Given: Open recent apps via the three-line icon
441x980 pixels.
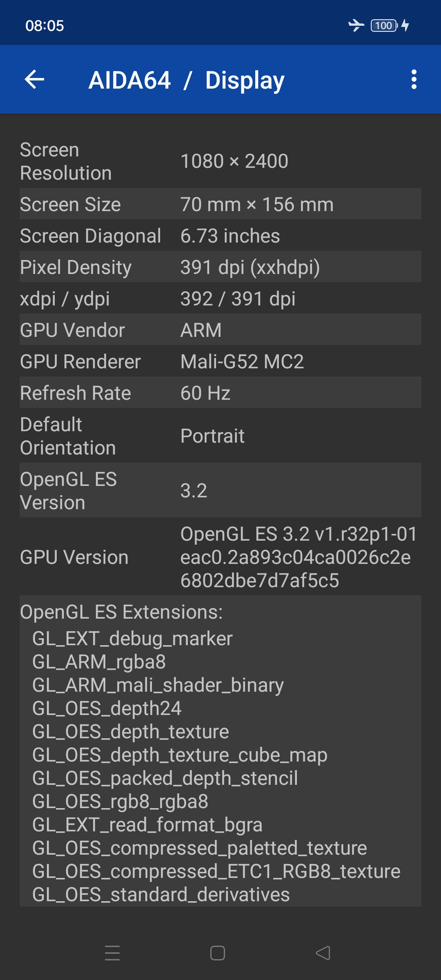Looking at the screenshot, I should pyautogui.click(x=112, y=953).
